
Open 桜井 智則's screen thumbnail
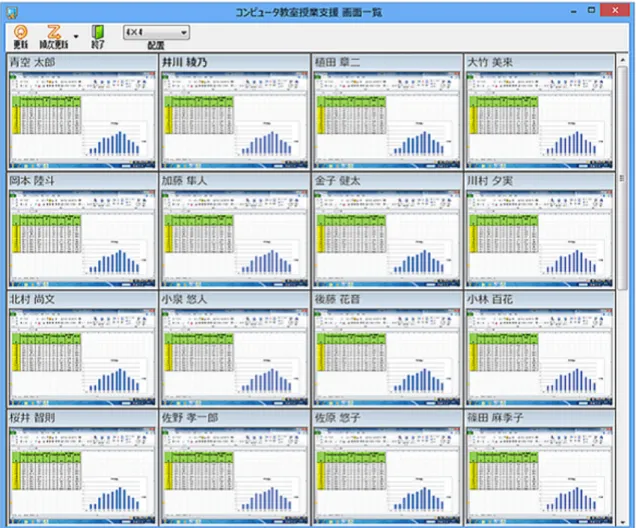point(82,475)
